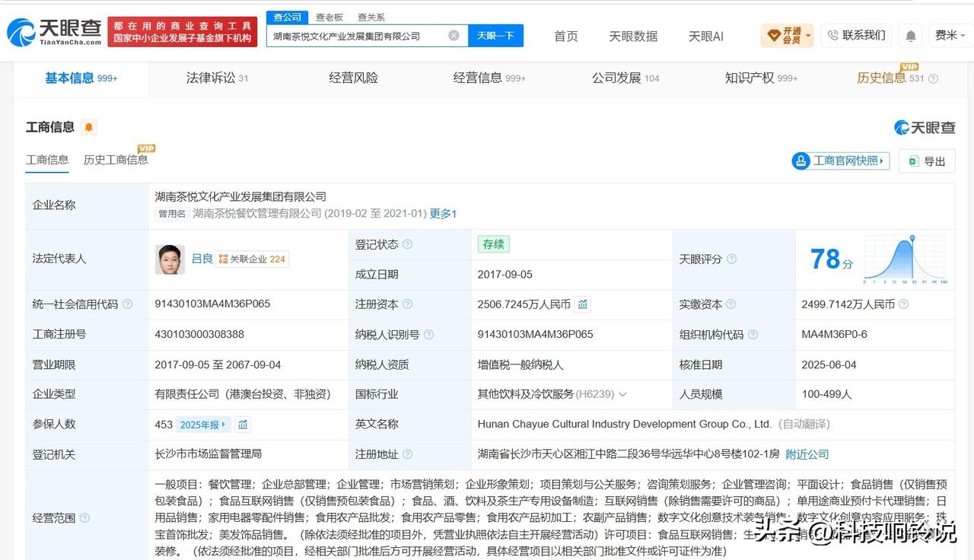
Task: Open the 天眼数据 navigation link
Action: tap(633, 36)
